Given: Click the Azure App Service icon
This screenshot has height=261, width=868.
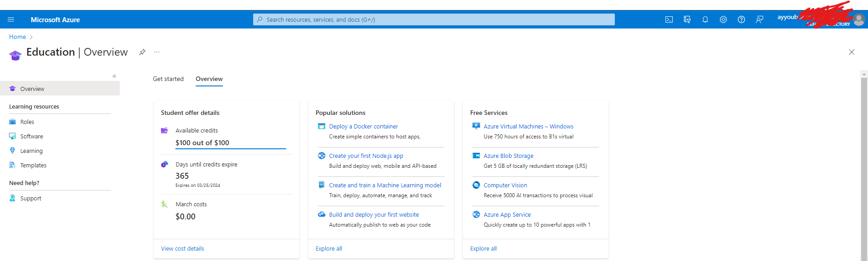Looking at the screenshot, I should tap(476, 214).
